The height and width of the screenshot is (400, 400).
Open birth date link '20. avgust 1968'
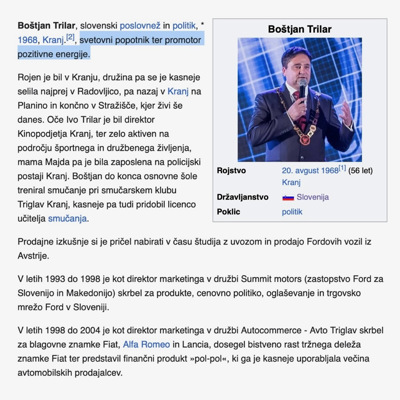(x=310, y=171)
